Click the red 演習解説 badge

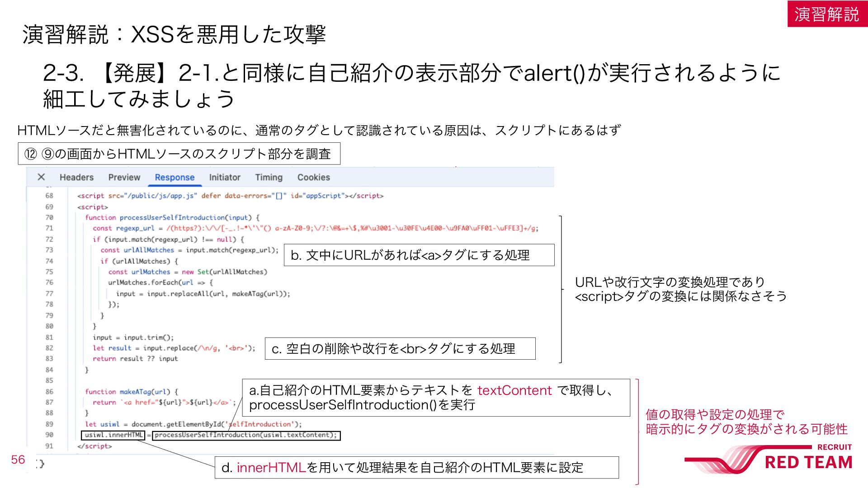(827, 14)
